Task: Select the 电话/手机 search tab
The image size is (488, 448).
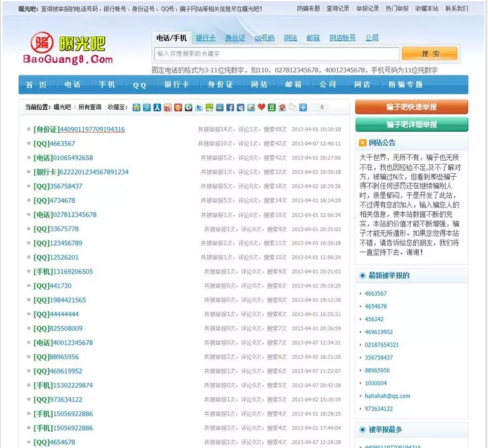Action: pos(171,38)
